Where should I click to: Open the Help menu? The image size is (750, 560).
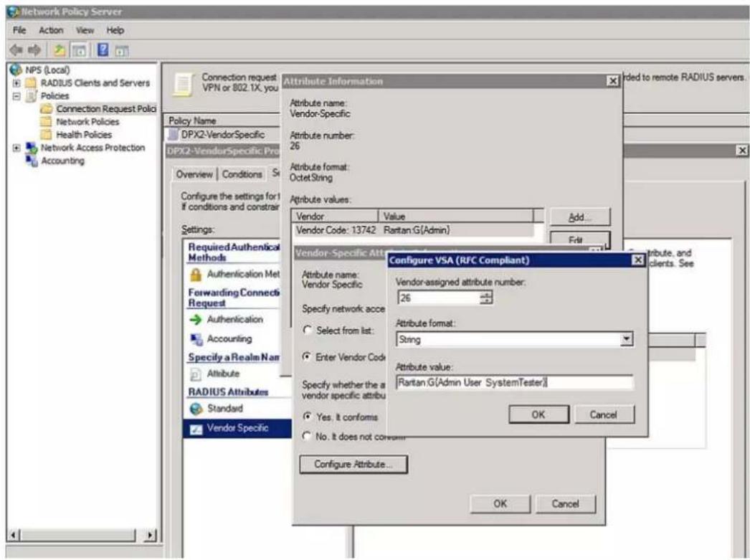point(115,30)
